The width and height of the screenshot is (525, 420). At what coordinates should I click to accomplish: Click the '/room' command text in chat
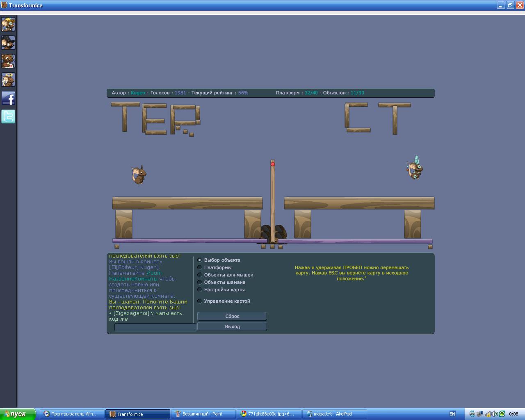coord(154,273)
